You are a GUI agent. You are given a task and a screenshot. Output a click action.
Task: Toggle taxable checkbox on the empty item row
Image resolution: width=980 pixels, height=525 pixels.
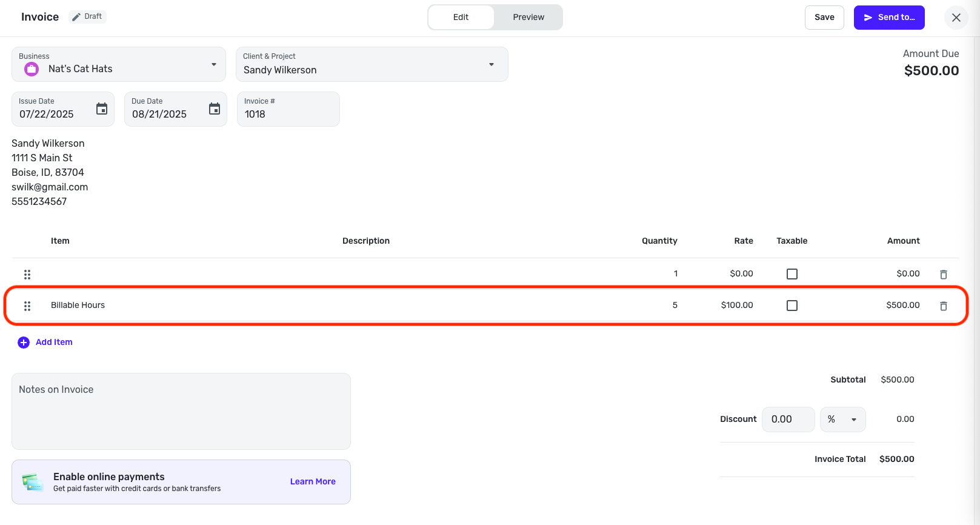click(792, 274)
